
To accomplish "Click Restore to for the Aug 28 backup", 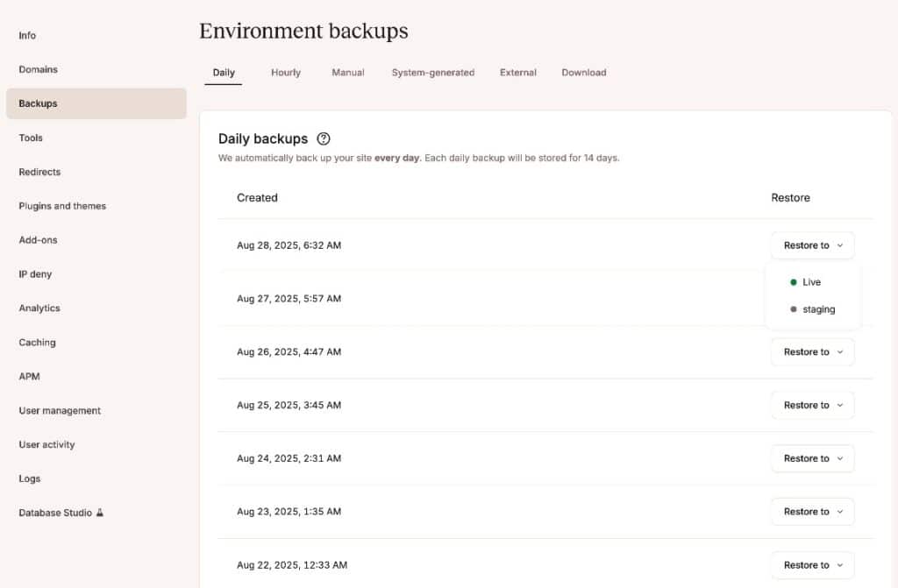I will (x=811, y=245).
